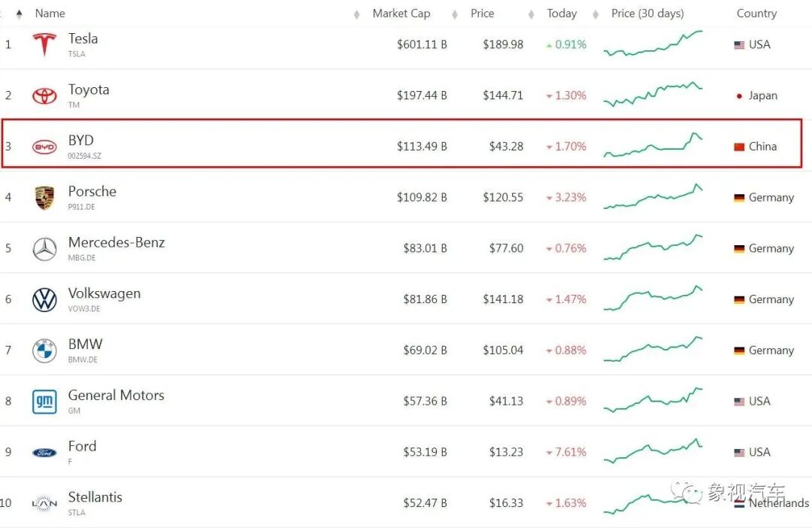The height and width of the screenshot is (528, 812).
Task: Click Tesla's 30-day price chart
Action: click(x=653, y=44)
